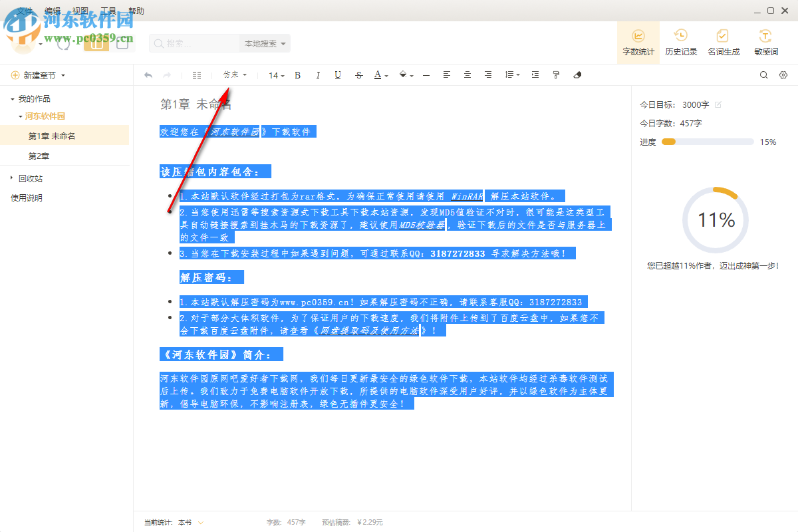Screen dimensions: 798x532
Task: Clear formatting with the eraser icon
Action: point(577,75)
